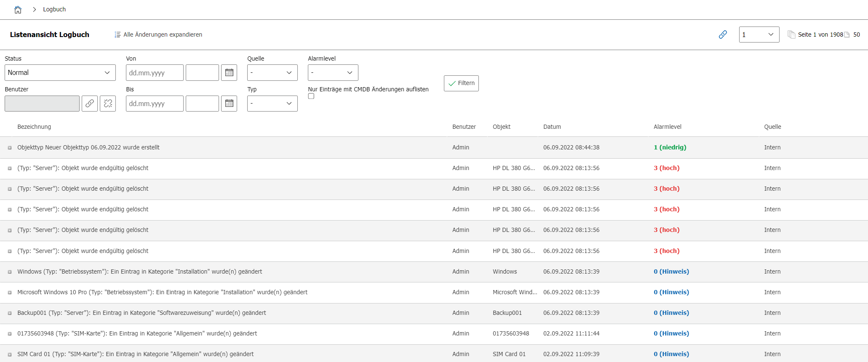Viewport: 868px width, 362px height.
Task: Click the Objekt column header
Action: [502, 127]
